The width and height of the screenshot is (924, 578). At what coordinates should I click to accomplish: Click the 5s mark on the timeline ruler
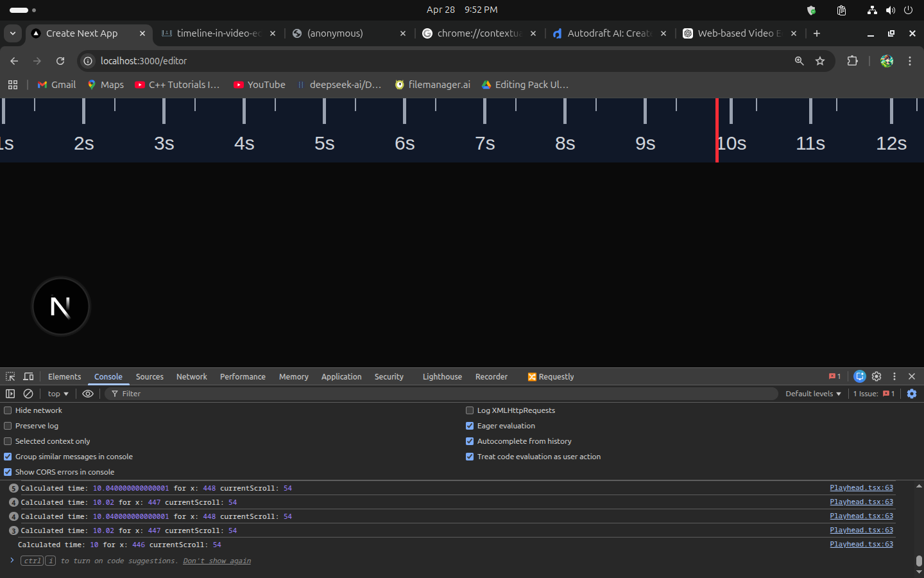(324, 143)
